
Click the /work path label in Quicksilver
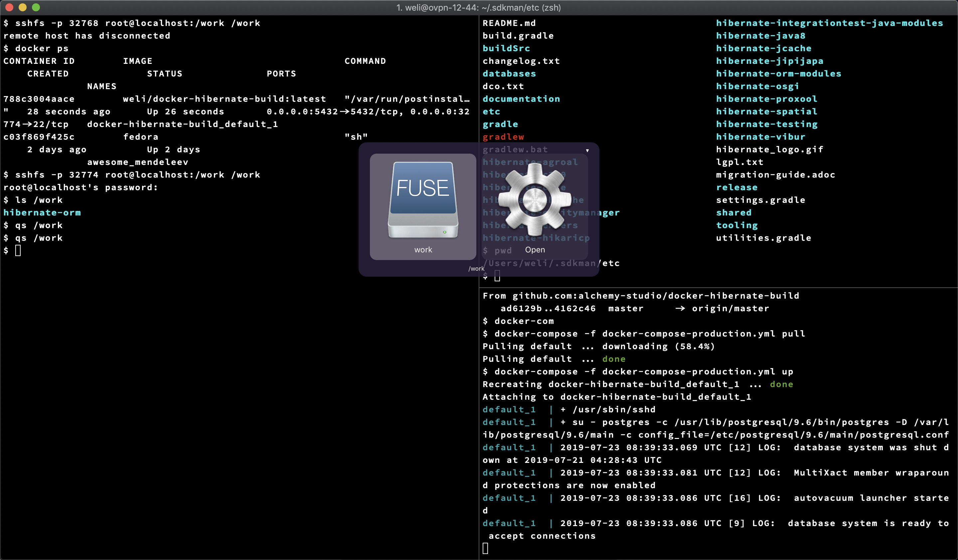point(476,269)
